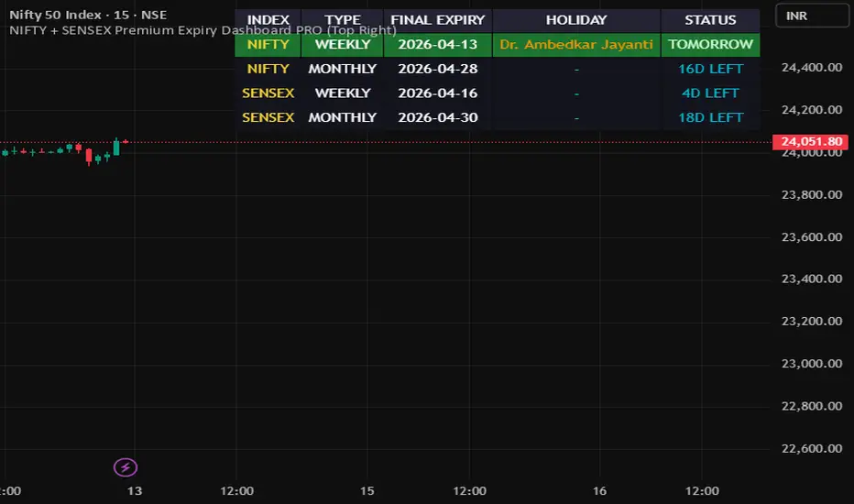Image resolution: width=854 pixels, height=504 pixels.
Task: Click the TYPE column header
Action: (343, 20)
